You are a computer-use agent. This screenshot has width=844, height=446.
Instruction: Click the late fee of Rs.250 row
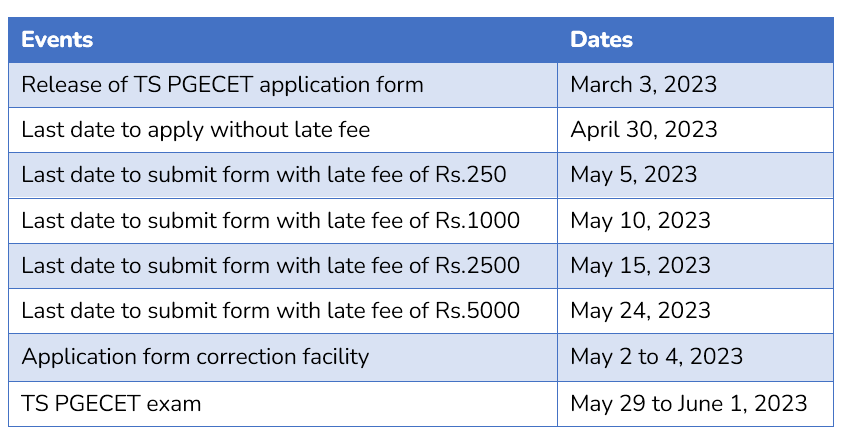pos(421,175)
